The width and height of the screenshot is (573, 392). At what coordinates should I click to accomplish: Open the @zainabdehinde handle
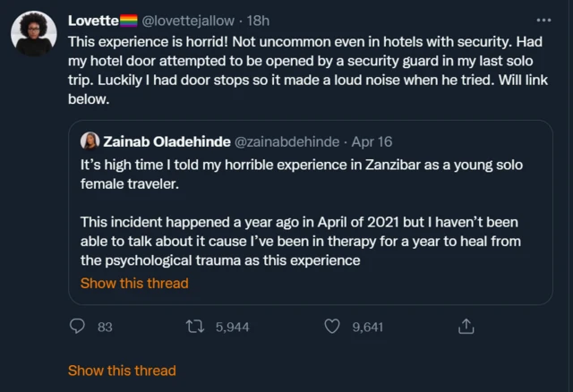(286, 141)
